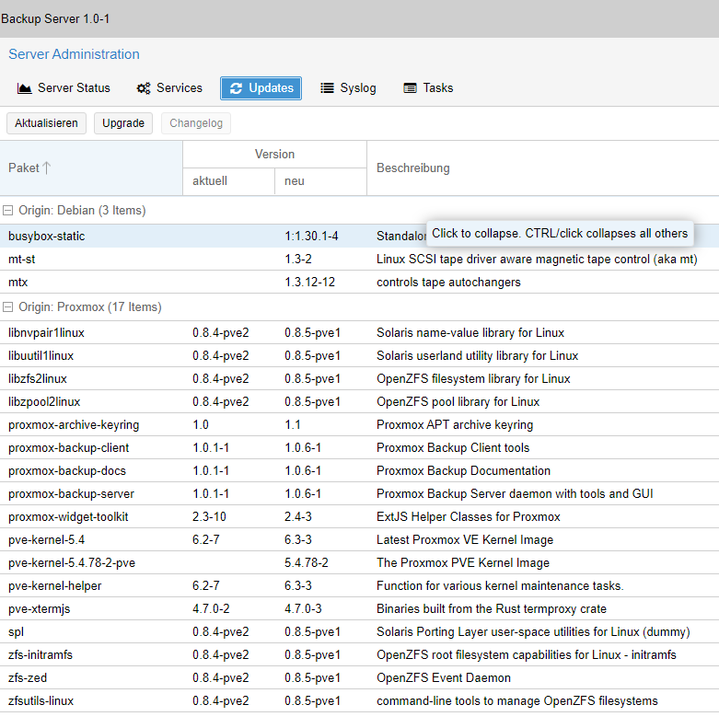Image resolution: width=719 pixels, height=728 pixels.
Task: Click the Backup Server 1.0-1 title
Action: tap(55, 19)
